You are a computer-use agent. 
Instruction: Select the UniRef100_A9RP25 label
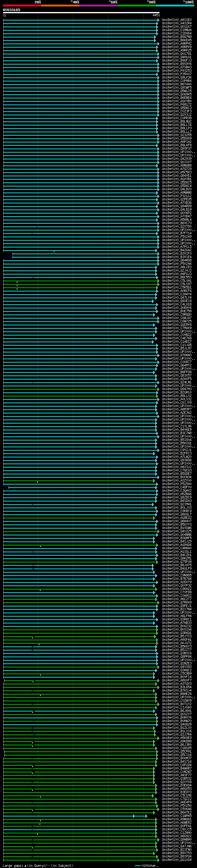pyautogui.click(x=176, y=50)
